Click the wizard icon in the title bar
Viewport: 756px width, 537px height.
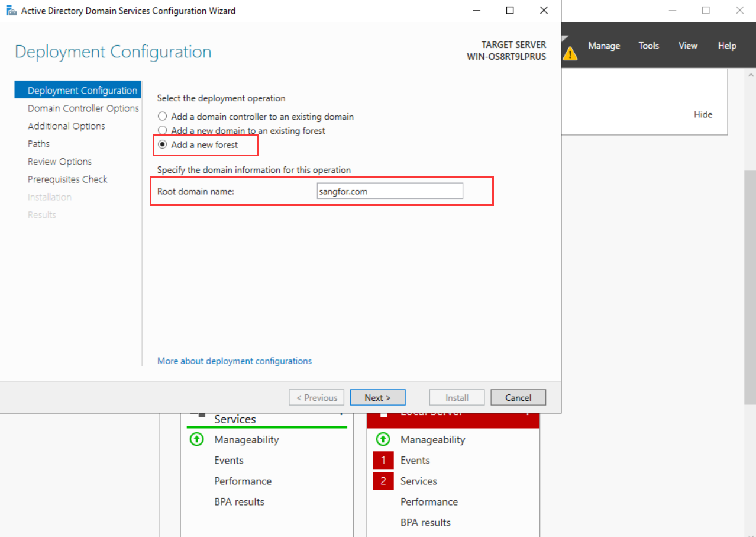click(x=11, y=11)
